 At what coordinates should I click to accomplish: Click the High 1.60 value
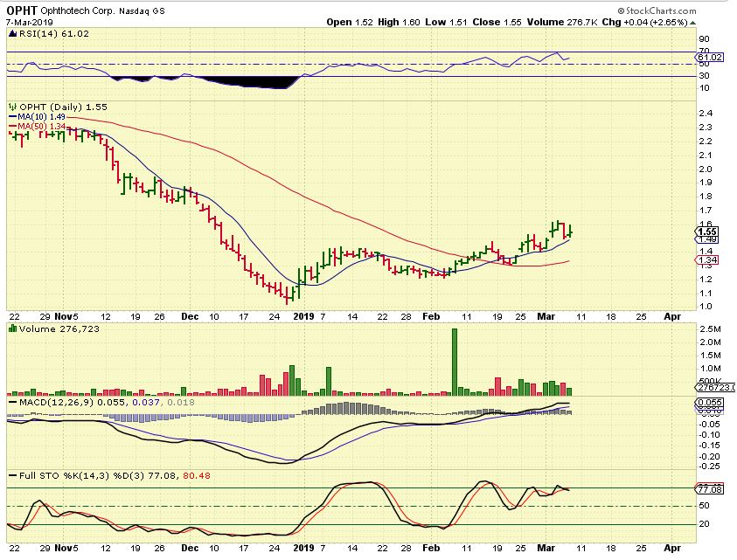pos(398,22)
